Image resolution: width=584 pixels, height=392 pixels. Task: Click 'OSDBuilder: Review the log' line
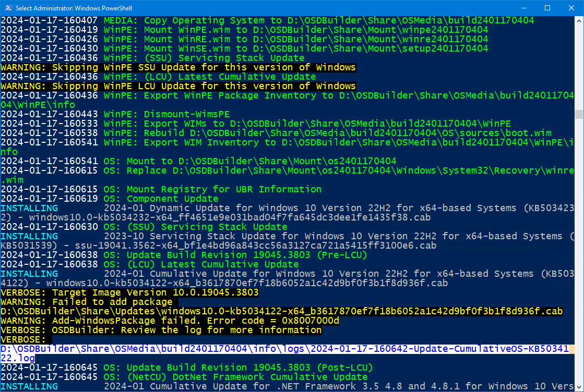click(161, 330)
